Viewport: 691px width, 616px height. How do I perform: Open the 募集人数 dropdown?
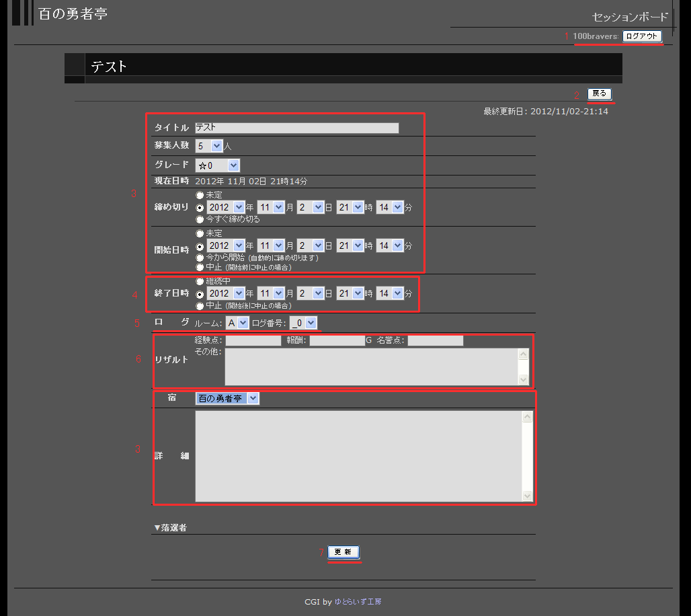point(209,145)
